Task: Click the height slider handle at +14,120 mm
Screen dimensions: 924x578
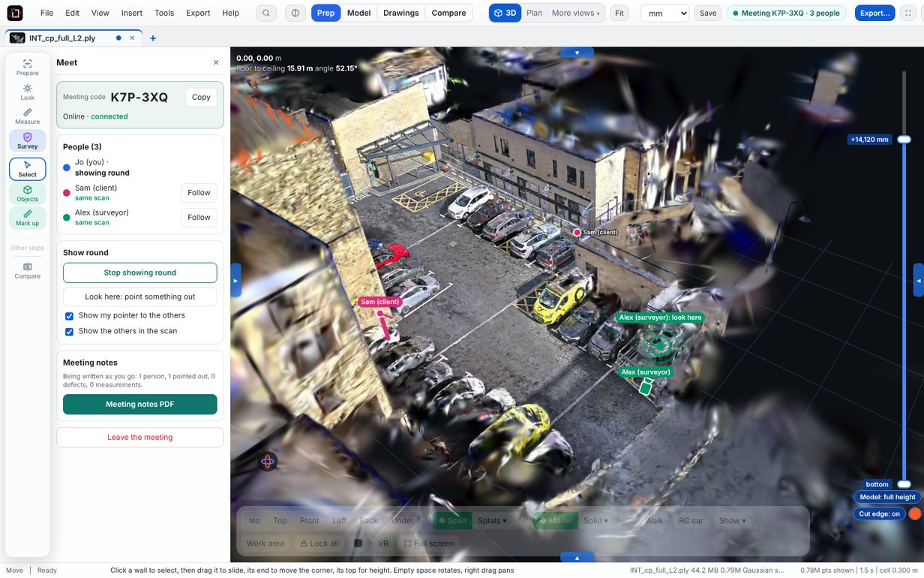Action: 904,140
